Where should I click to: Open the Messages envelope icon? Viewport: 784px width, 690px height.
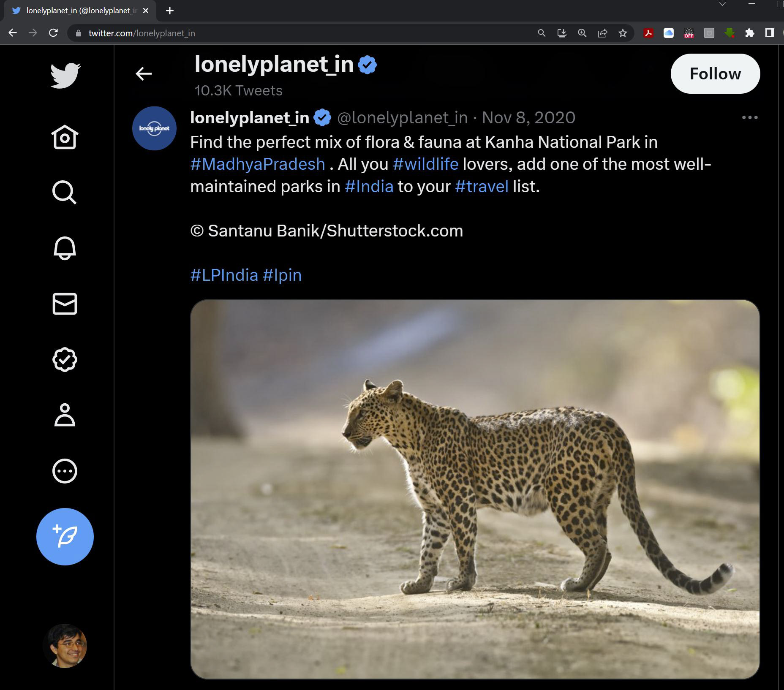65,304
